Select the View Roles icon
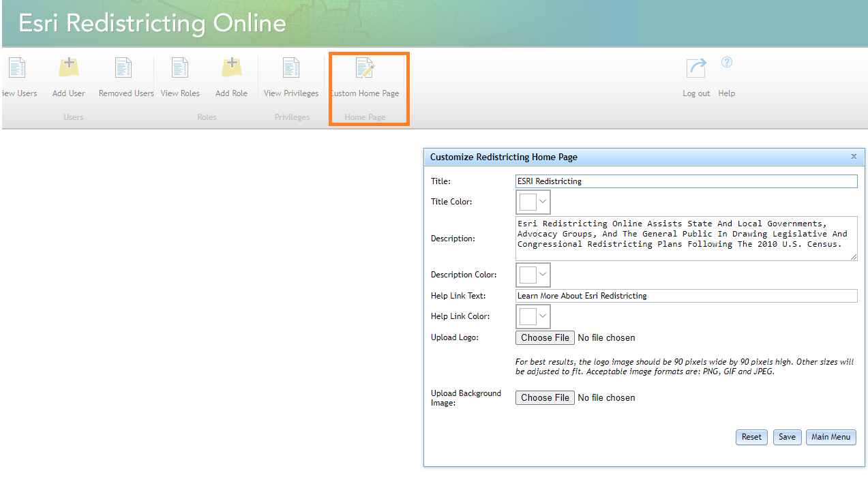The image size is (868, 486). click(180, 68)
